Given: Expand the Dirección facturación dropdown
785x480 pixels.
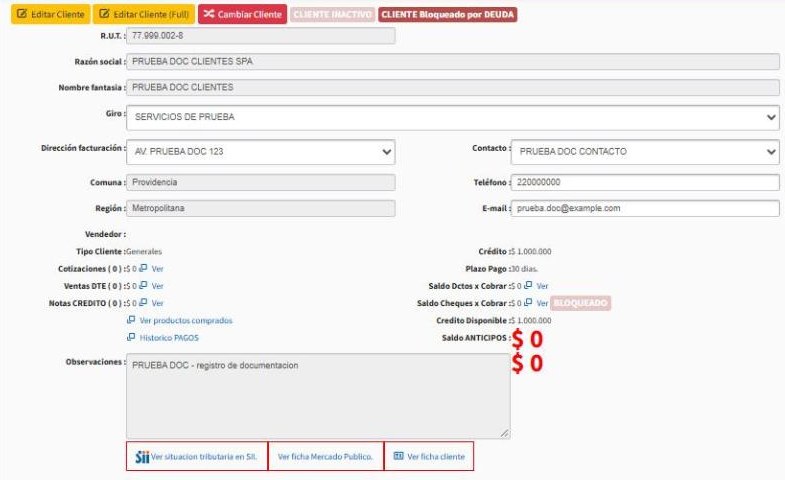Looking at the screenshot, I should pyautogui.click(x=261, y=152).
